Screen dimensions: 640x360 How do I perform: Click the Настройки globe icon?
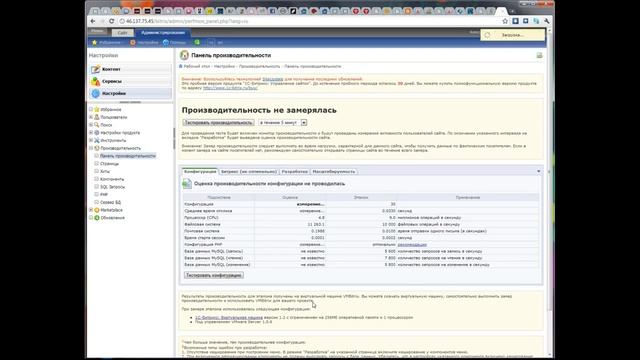click(96, 93)
